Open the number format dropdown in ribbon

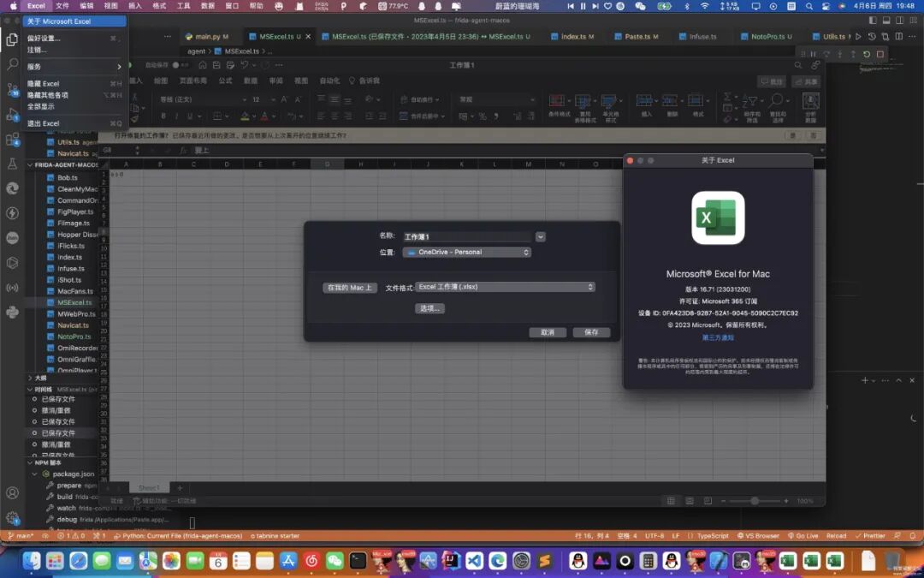click(532, 99)
